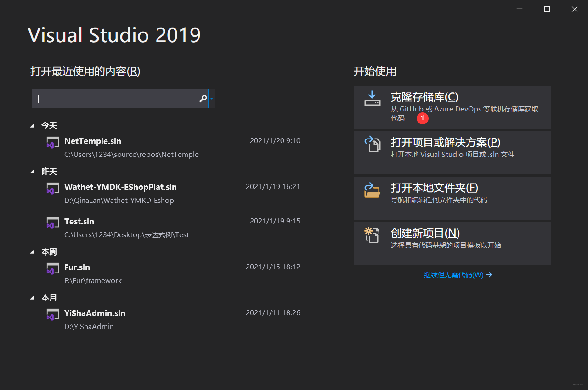588x390 pixels.
Task: Follow the 继续但无需代码(W) link
Action: pyautogui.click(x=458, y=275)
